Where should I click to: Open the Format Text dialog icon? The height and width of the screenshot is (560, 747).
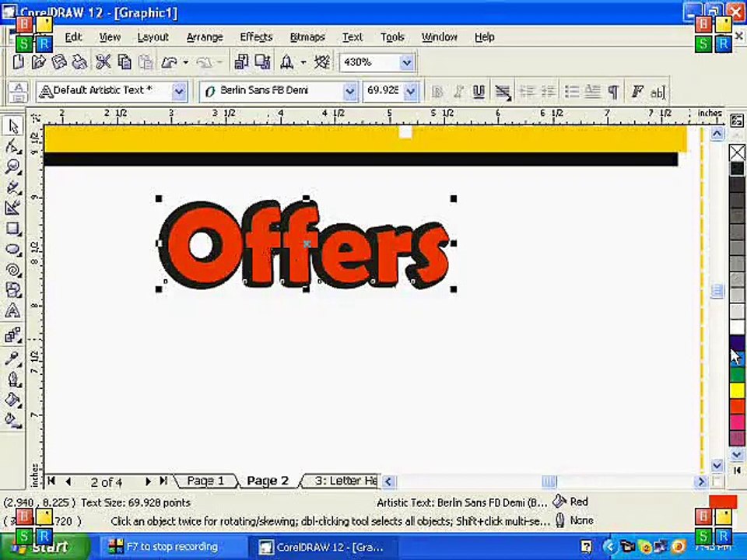[637, 92]
